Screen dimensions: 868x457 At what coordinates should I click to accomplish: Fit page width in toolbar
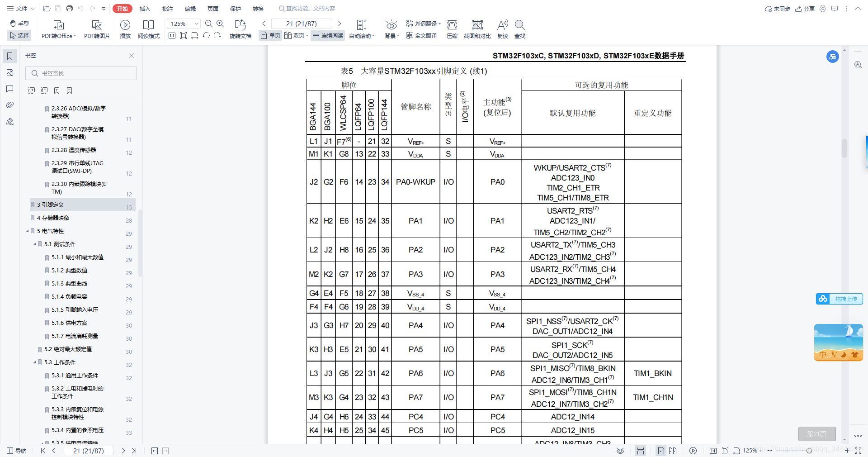(x=195, y=35)
